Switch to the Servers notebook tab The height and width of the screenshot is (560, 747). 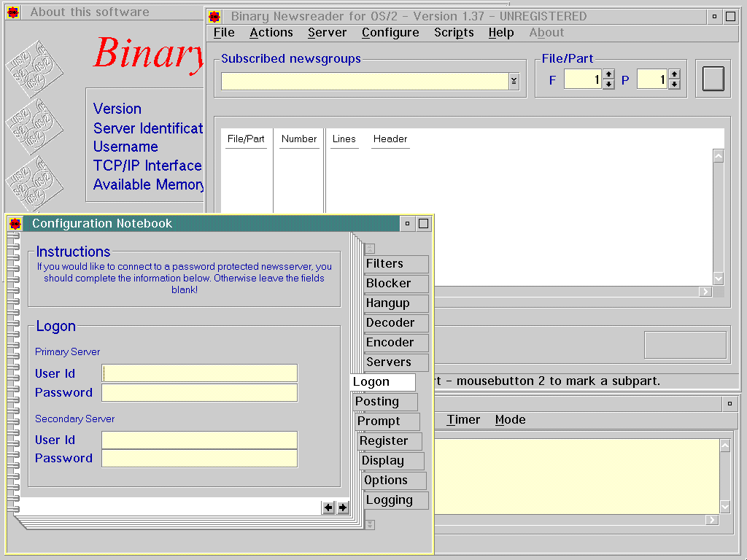pyautogui.click(x=396, y=362)
